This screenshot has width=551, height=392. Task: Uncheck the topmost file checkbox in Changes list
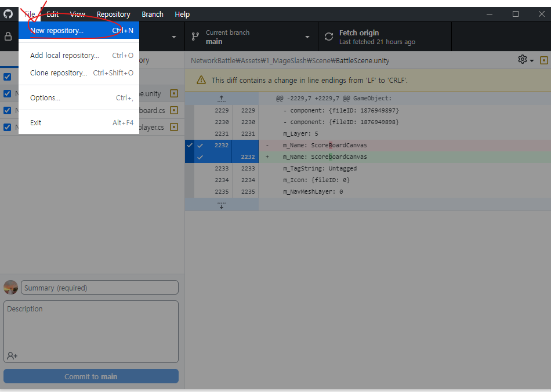pyautogui.click(x=8, y=77)
